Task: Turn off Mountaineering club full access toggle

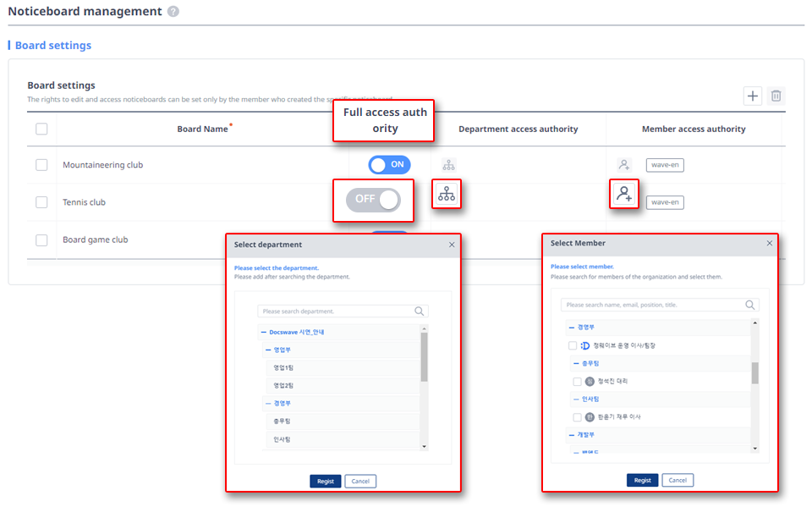Action: 389,165
